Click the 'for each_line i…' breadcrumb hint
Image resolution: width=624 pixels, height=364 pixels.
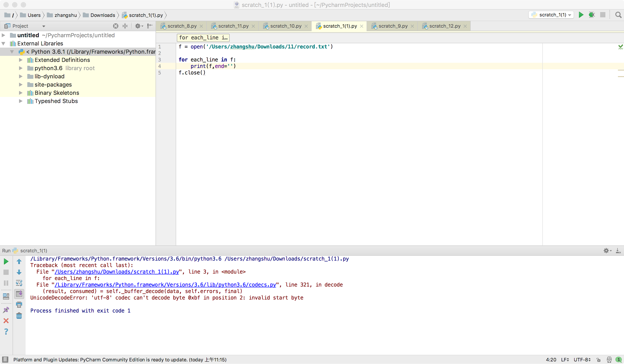[x=203, y=38]
